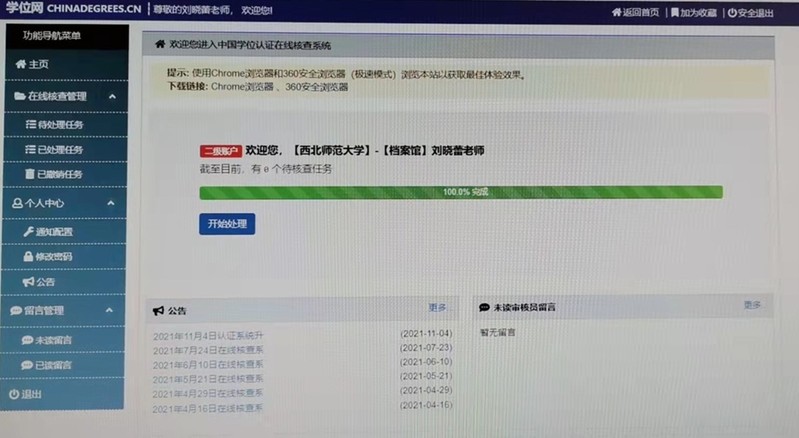Screen dimensions: 799x438
Task: Collapse the 在线核查管理 menu section
Action: [x=111, y=96]
